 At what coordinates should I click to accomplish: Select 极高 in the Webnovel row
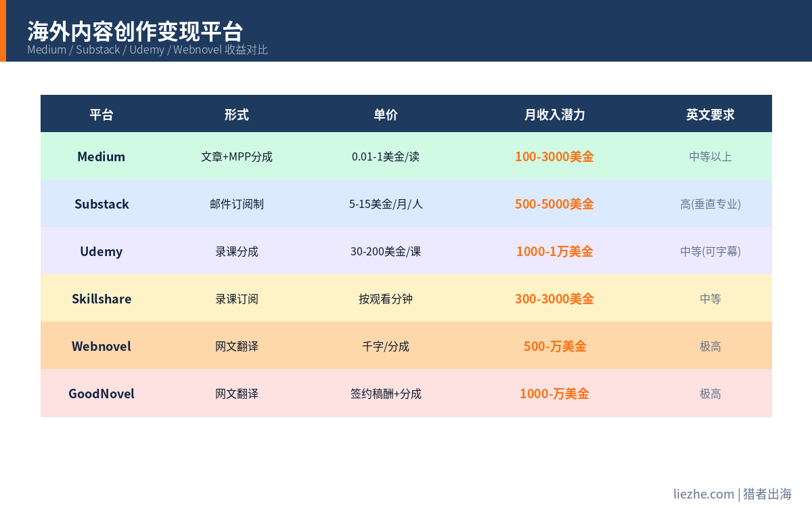point(710,346)
